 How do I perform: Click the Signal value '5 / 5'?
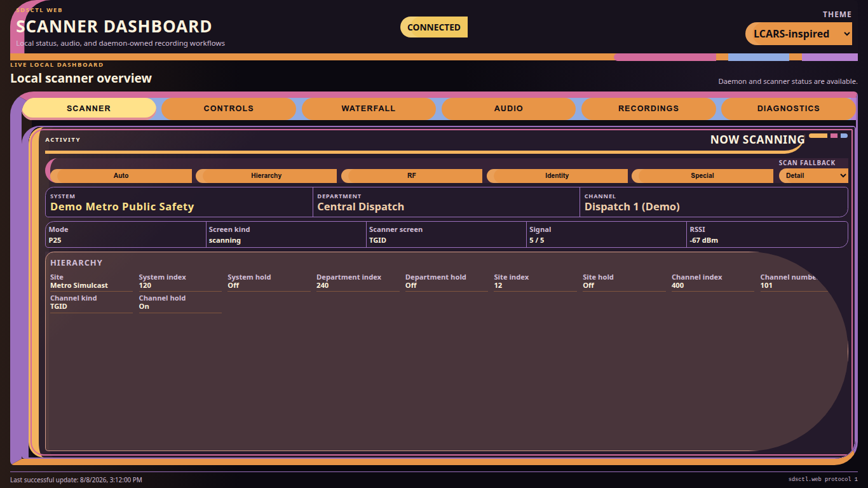537,241
